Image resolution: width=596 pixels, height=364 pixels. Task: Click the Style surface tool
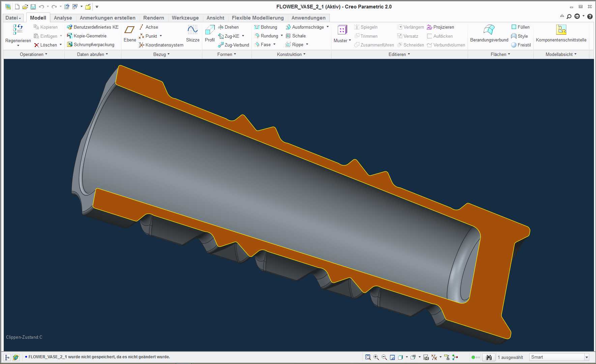(519, 36)
